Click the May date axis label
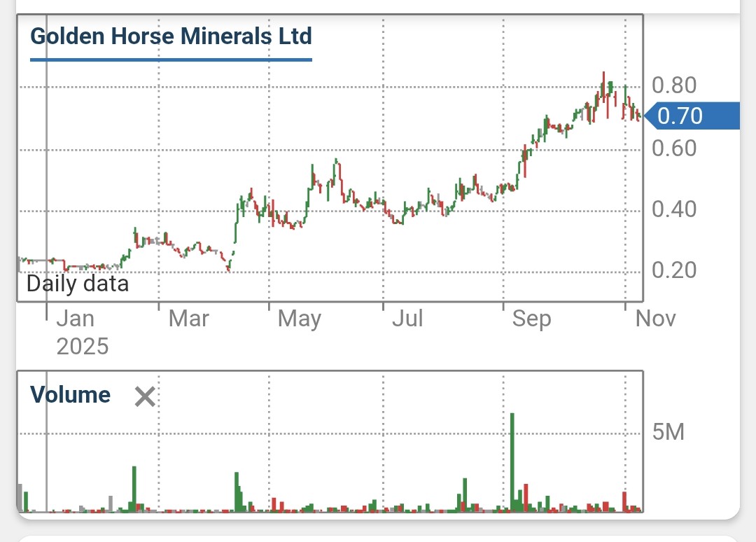 300,319
